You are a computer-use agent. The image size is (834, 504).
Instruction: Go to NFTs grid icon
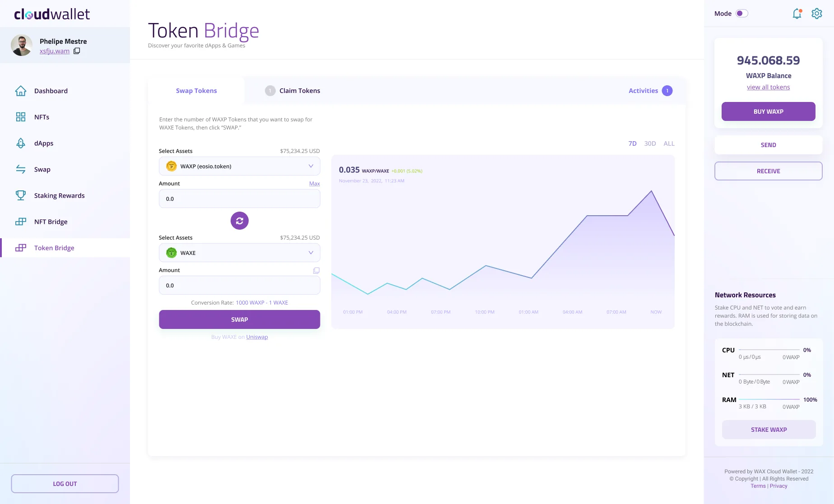21,117
